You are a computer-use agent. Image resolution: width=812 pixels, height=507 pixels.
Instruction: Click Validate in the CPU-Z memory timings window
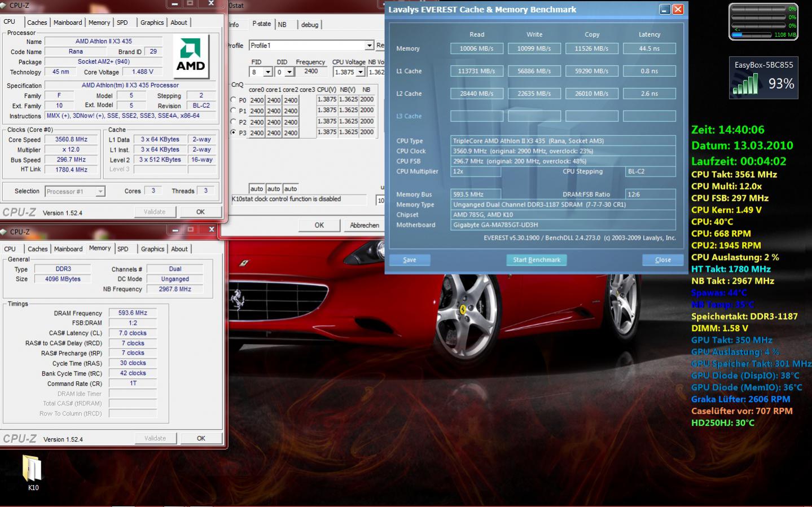[x=155, y=438]
